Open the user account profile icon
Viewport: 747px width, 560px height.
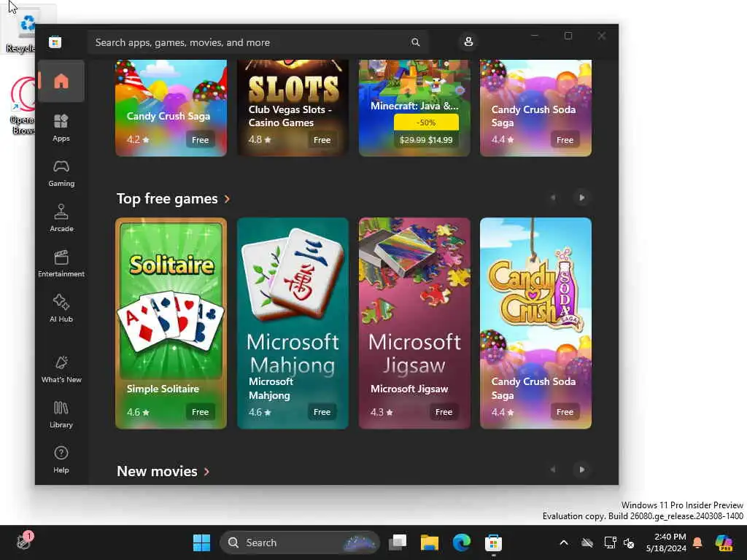468,42
